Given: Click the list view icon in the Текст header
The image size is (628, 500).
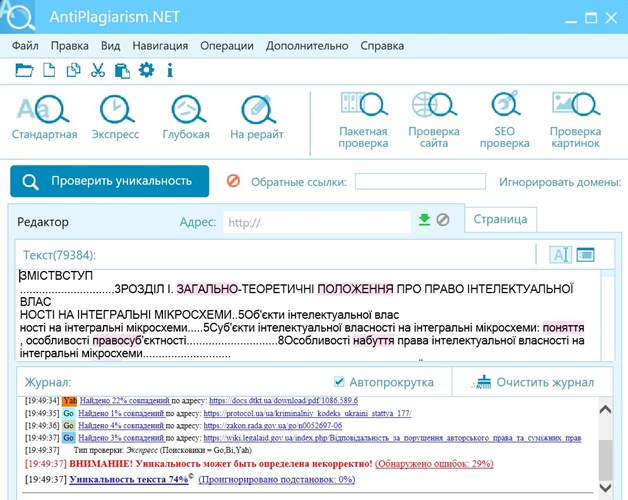Looking at the screenshot, I should coord(586,255).
